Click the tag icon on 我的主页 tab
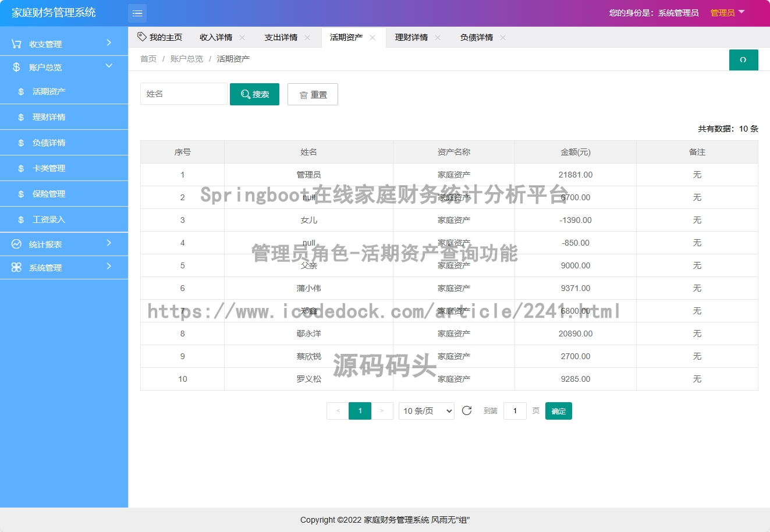 click(142, 37)
